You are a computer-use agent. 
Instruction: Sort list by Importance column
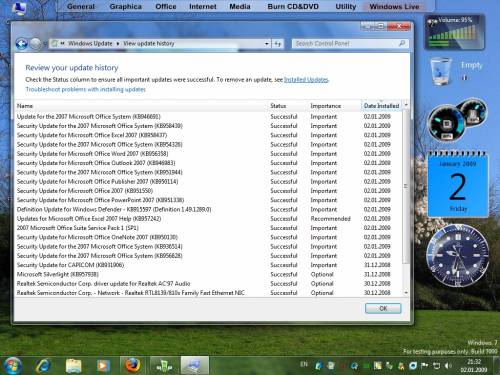[x=334, y=106]
